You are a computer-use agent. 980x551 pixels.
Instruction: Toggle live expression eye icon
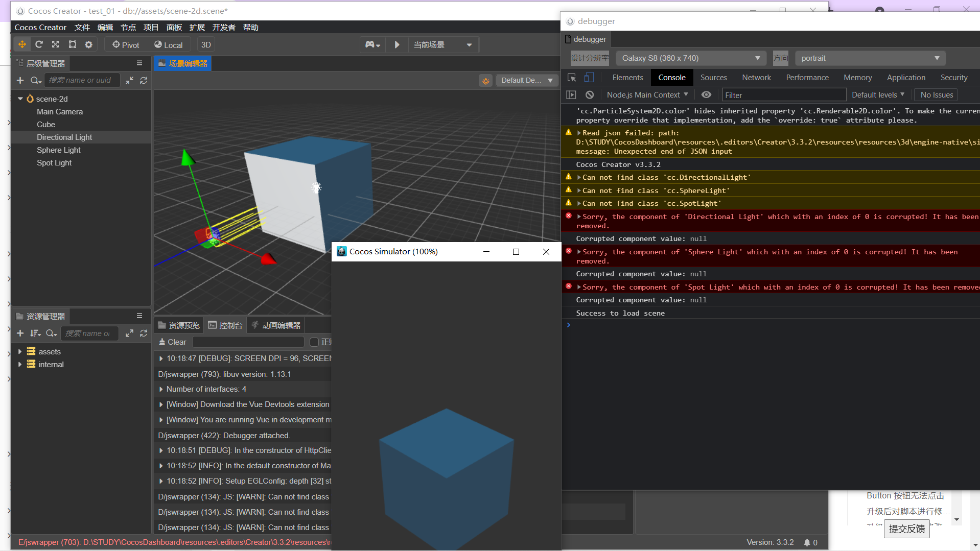coord(706,95)
